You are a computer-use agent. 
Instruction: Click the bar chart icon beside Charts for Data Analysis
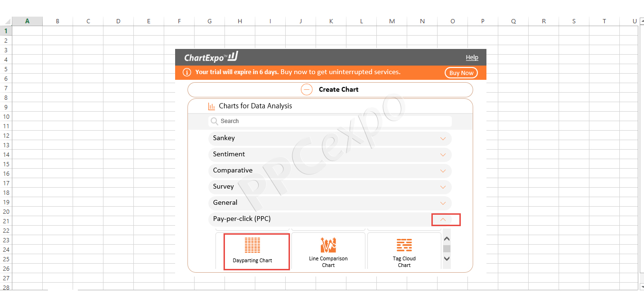point(212,106)
